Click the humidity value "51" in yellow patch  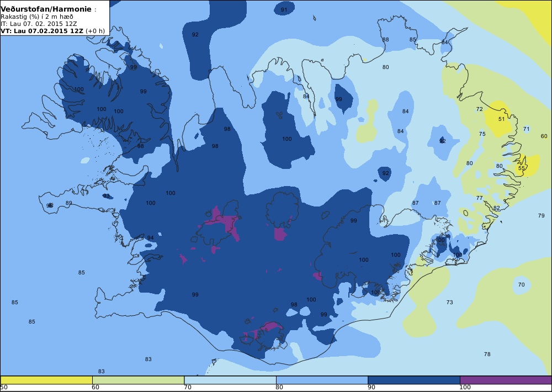(x=501, y=119)
